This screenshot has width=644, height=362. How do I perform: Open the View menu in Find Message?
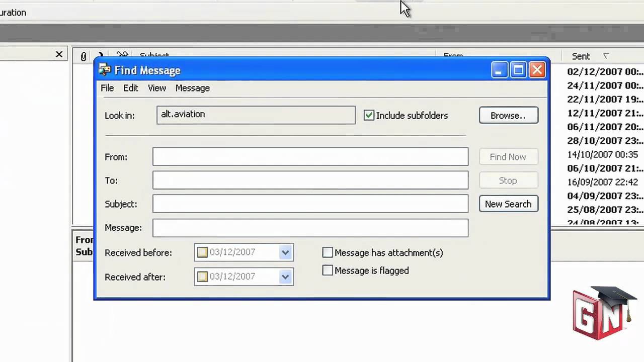pos(157,88)
